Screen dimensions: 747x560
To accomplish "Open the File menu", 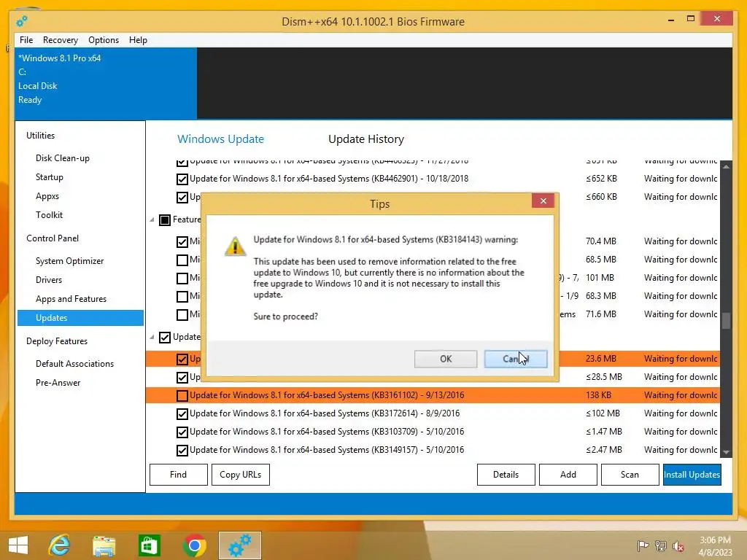I will click(26, 40).
